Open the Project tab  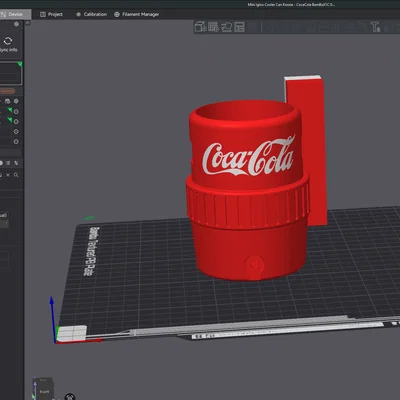click(x=51, y=14)
